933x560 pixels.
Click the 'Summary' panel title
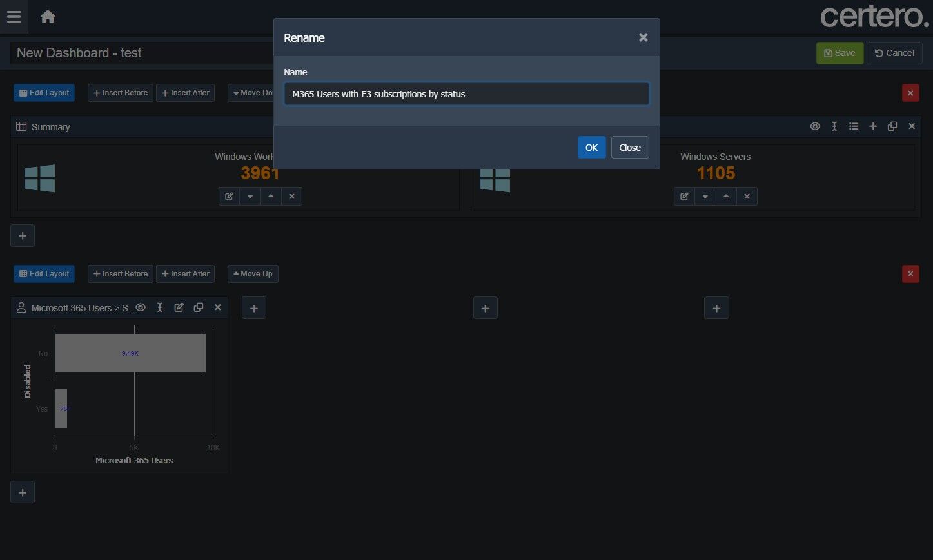point(51,127)
